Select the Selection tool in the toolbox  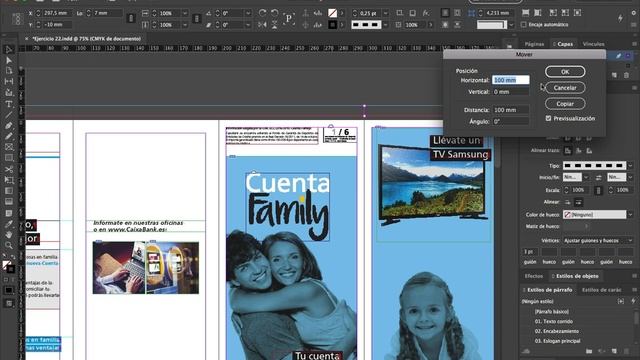(x=9, y=49)
